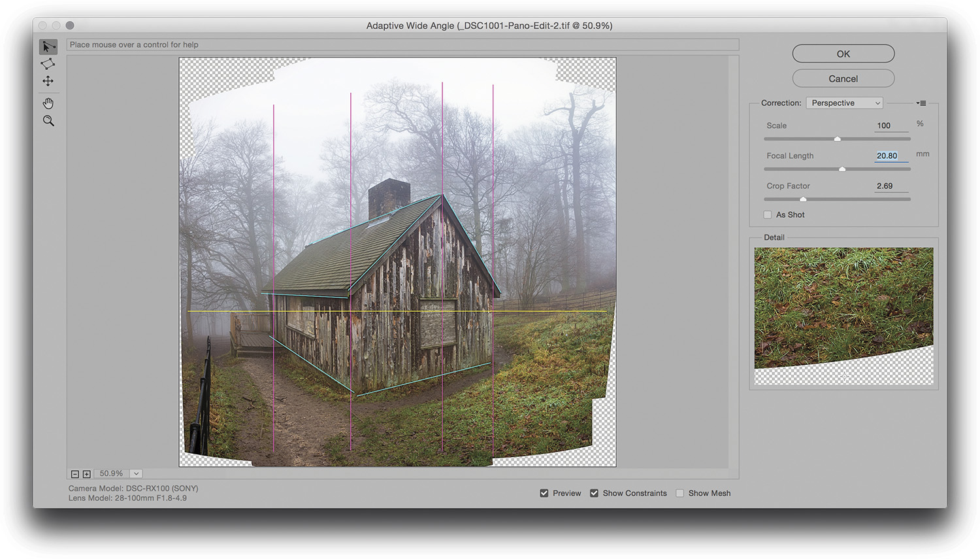This screenshot has width=980, height=559.
Task: Click the Focal Length slider handle
Action: point(842,169)
